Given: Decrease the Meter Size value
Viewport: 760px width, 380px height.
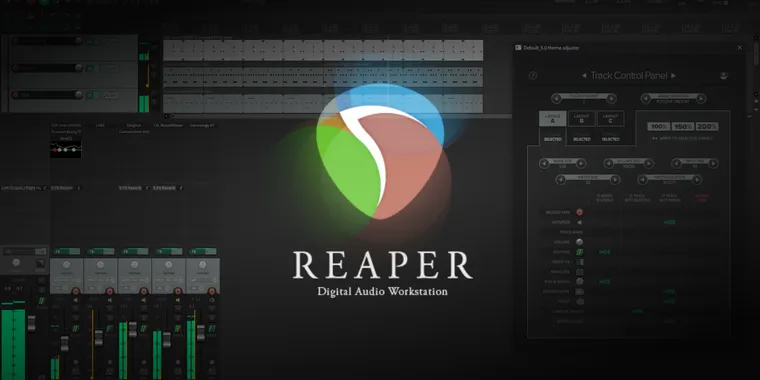Looking at the screenshot, I should pyautogui.click(x=561, y=180).
